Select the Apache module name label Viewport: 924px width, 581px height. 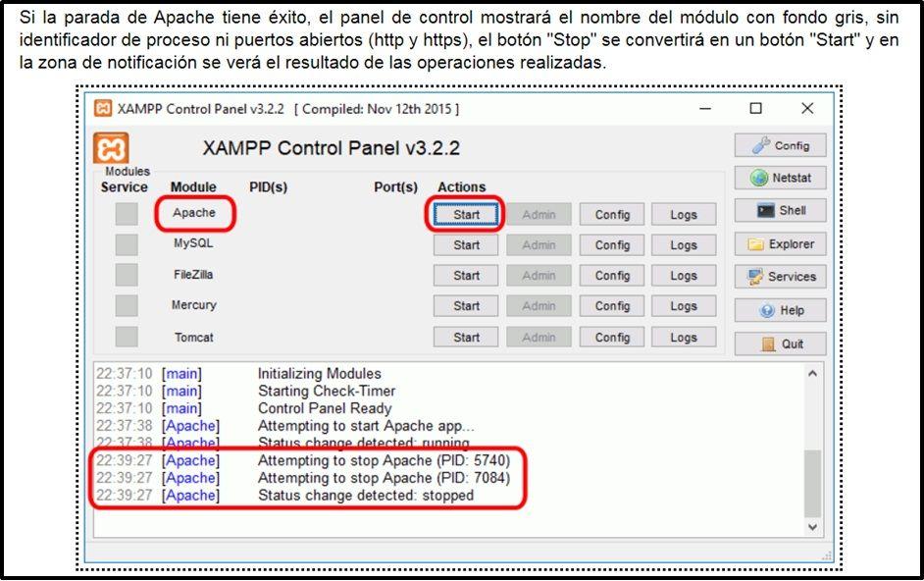(x=194, y=213)
